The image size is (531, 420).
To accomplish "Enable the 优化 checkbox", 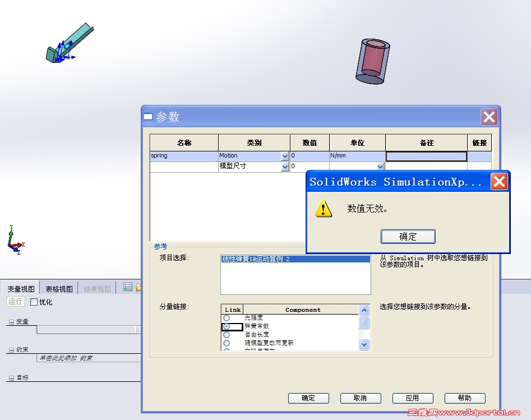I will [34, 302].
